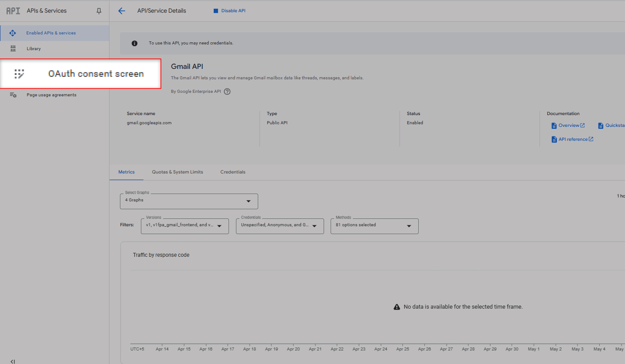Click the Page usage agreements icon

tap(13, 95)
